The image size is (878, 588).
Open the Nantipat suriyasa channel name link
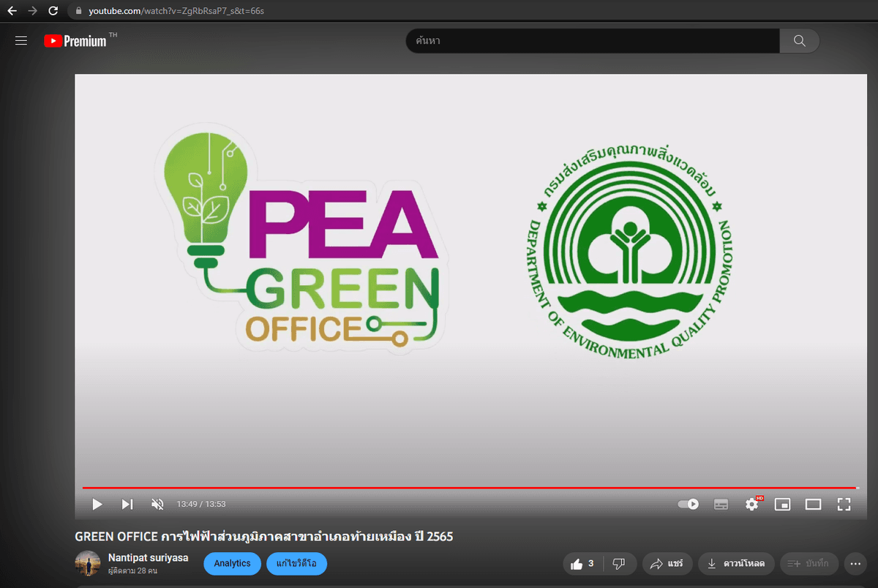pos(148,557)
